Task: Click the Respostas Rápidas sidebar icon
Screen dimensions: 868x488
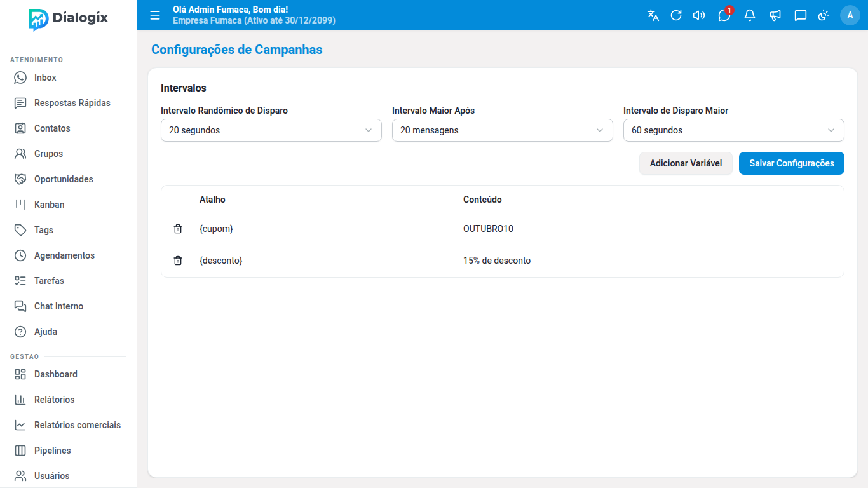Action: click(20, 103)
